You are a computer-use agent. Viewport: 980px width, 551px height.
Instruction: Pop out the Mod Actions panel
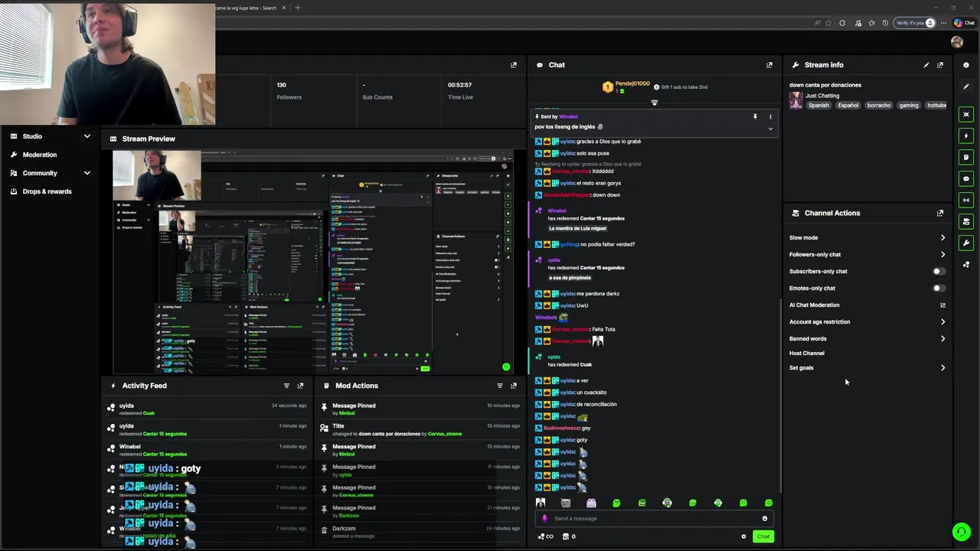click(514, 386)
